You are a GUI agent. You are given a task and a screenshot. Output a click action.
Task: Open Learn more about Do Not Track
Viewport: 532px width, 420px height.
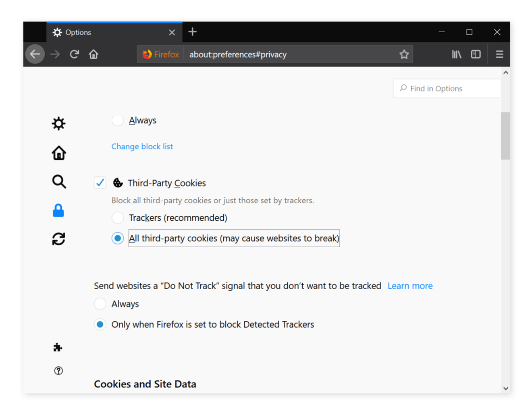(410, 286)
